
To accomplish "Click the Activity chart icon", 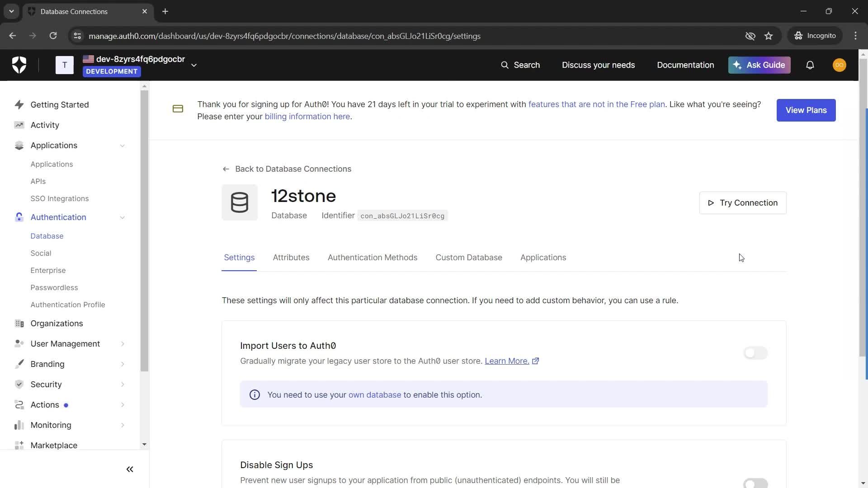I will (19, 125).
